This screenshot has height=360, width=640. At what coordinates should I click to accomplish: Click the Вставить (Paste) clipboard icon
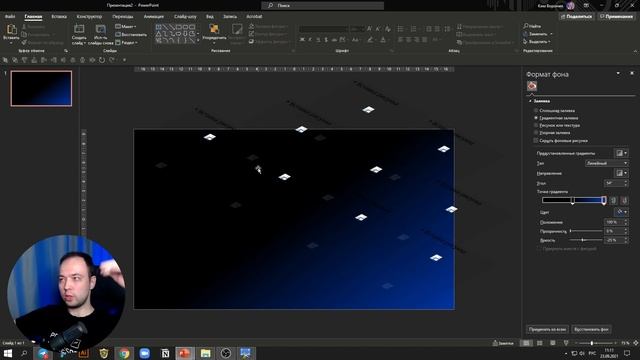tap(11, 29)
